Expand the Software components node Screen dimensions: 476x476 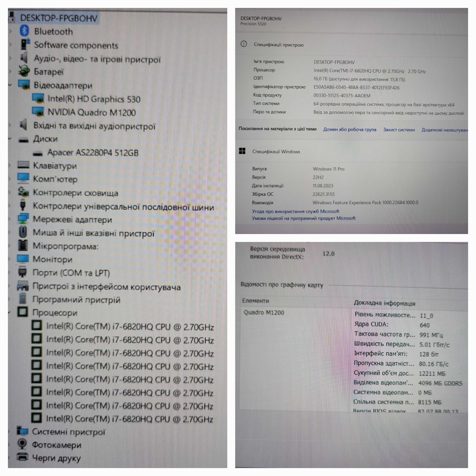coord(11,45)
